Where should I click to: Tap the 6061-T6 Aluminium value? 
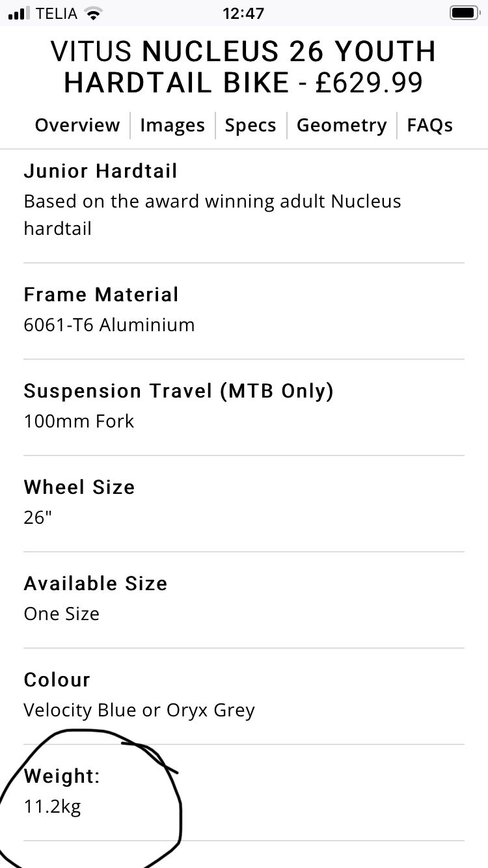coord(109,325)
